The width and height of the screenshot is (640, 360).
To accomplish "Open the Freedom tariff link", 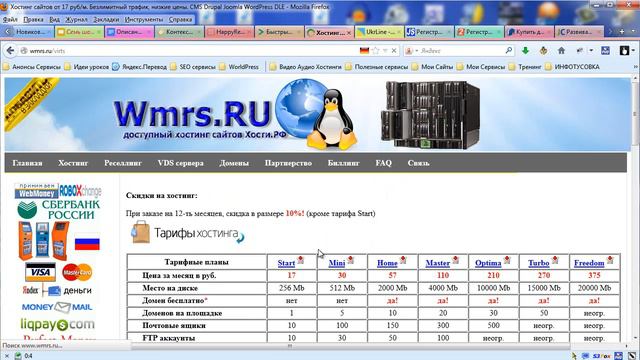I will [x=589, y=263].
